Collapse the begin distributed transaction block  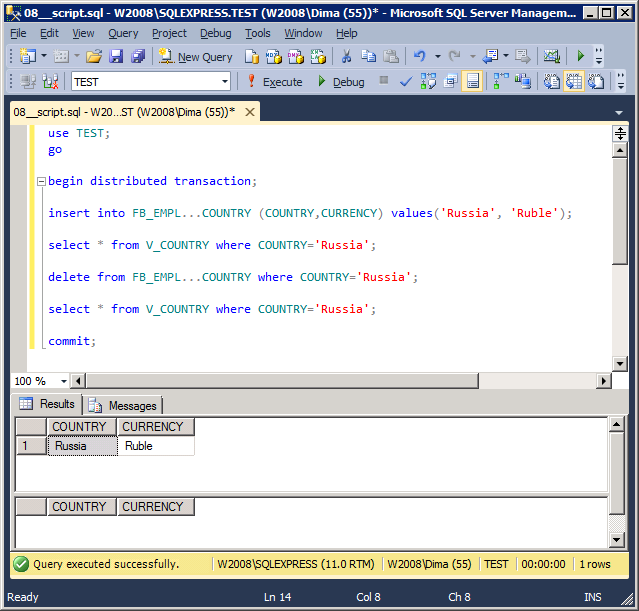pyautogui.click(x=40, y=181)
